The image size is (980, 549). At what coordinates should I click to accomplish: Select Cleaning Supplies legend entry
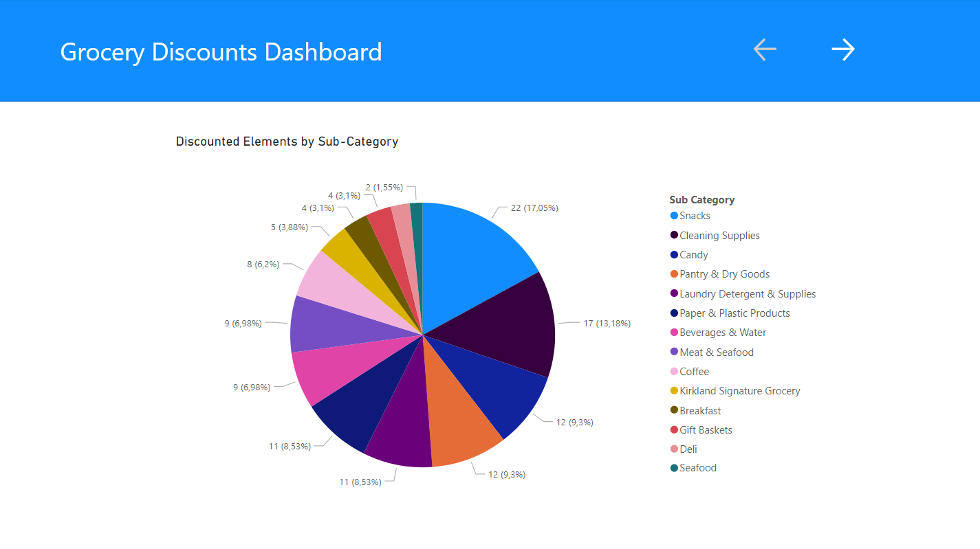point(719,236)
